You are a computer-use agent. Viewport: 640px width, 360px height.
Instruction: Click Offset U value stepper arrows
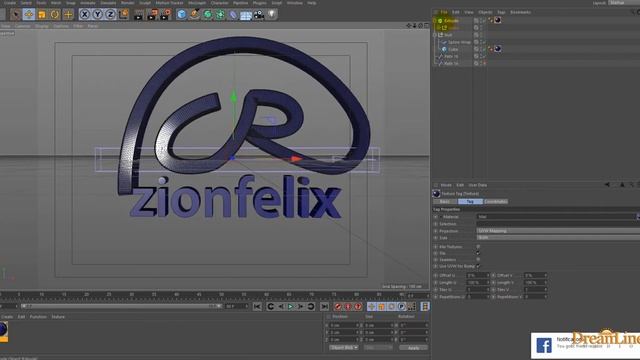[488, 276]
